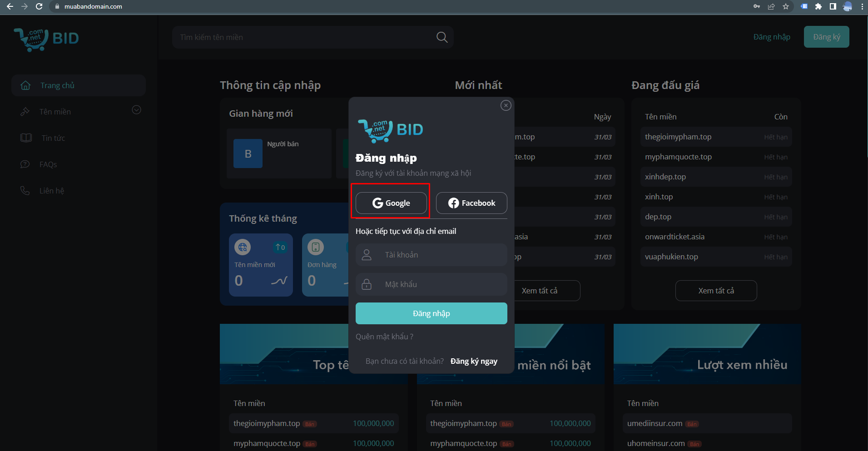Click the home icon beside Trang chủ

click(26, 85)
